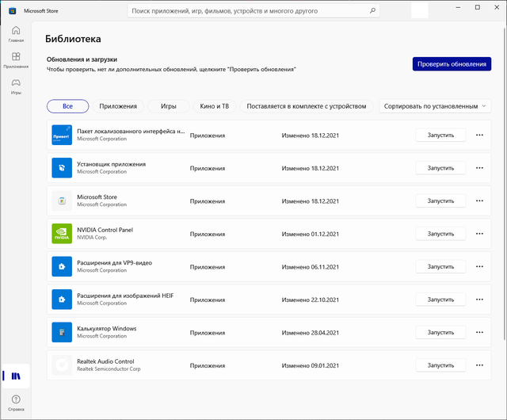The image size is (507, 420).
Task: Click the NVIDIA Control Panel app icon
Action: pos(62,234)
